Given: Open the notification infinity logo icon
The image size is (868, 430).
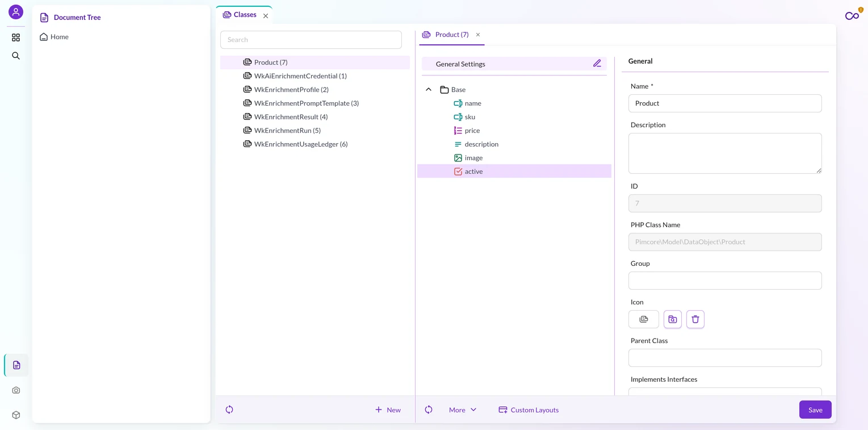Looking at the screenshot, I should (852, 16).
